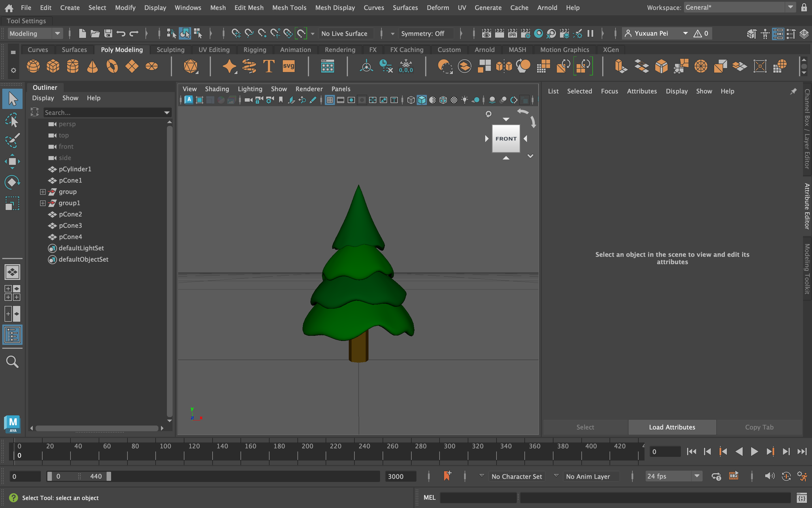Toggle audio mute on the playback bar
The height and width of the screenshot is (508, 812).
[x=769, y=476]
